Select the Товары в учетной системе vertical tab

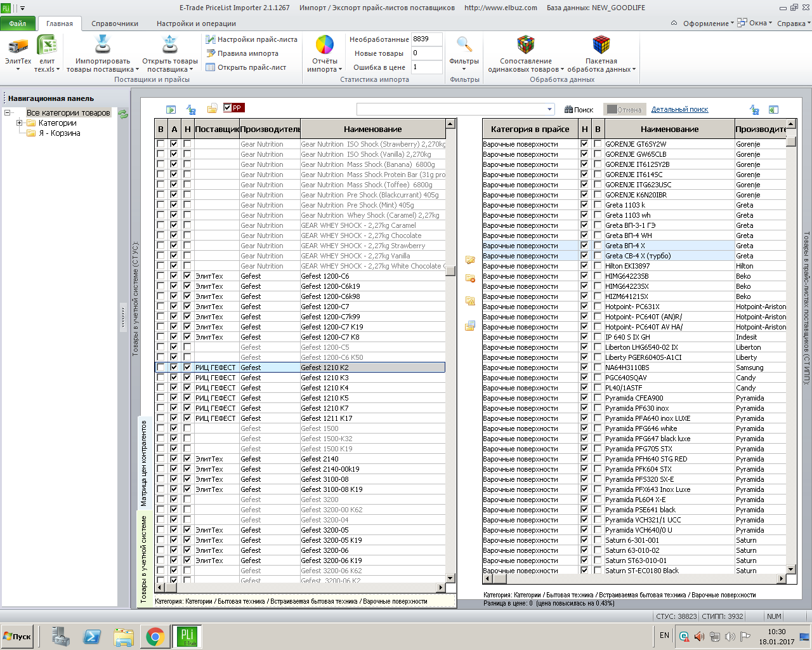tap(144, 559)
